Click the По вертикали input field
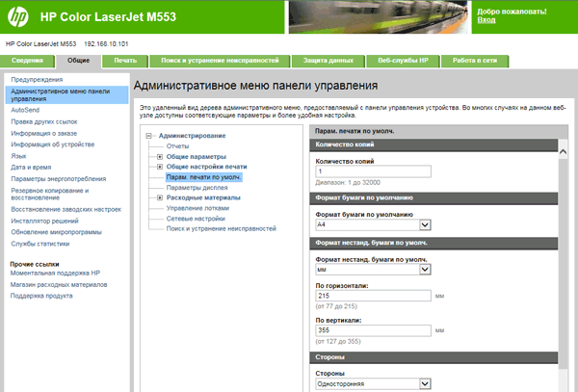This screenshot has height=392, width=578. pyautogui.click(x=373, y=330)
